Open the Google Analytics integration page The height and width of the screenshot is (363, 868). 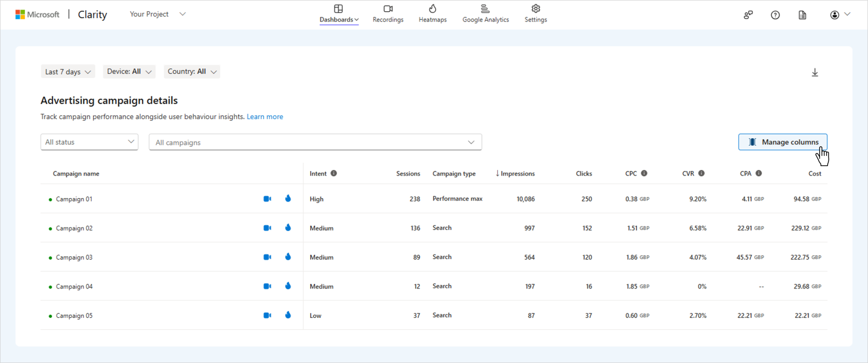[x=485, y=14]
